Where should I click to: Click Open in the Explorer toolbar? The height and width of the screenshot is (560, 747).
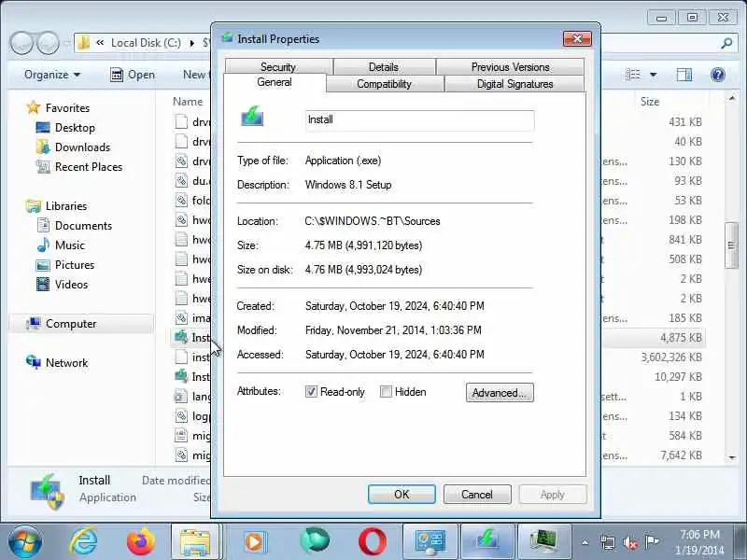tap(133, 75)
